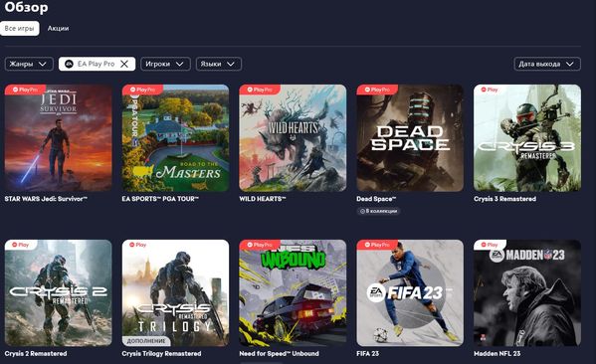
Task: Switch to the Акции tab
Action: pos(58,28)
